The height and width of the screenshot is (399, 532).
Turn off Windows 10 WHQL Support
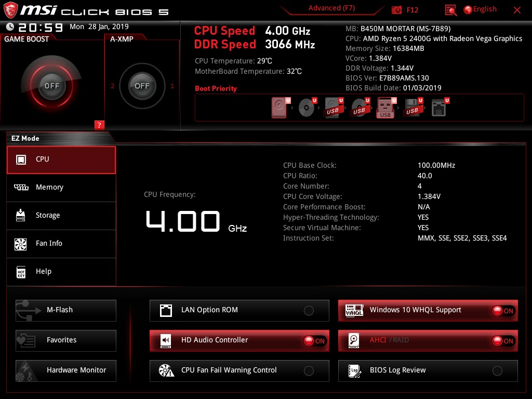503,311
